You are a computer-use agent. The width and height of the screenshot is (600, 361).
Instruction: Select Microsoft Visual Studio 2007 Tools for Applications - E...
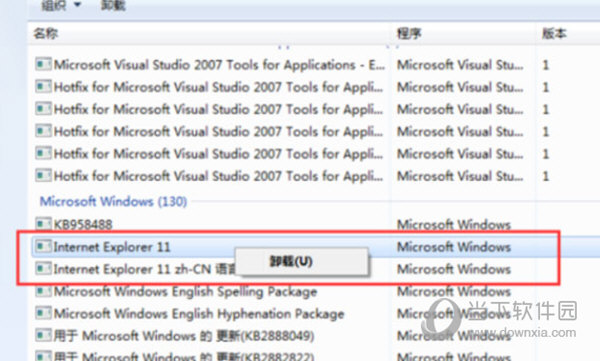(x=219, y=65)
